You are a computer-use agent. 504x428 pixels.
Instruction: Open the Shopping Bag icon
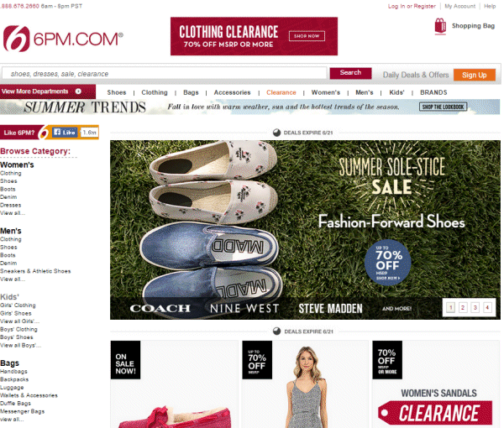coord(440,26)
